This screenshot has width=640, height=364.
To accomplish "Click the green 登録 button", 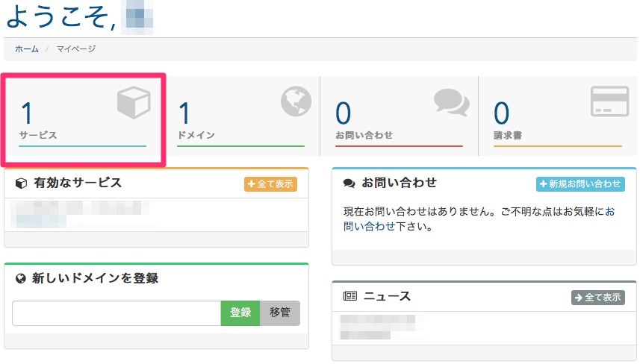I will point(240,313).
